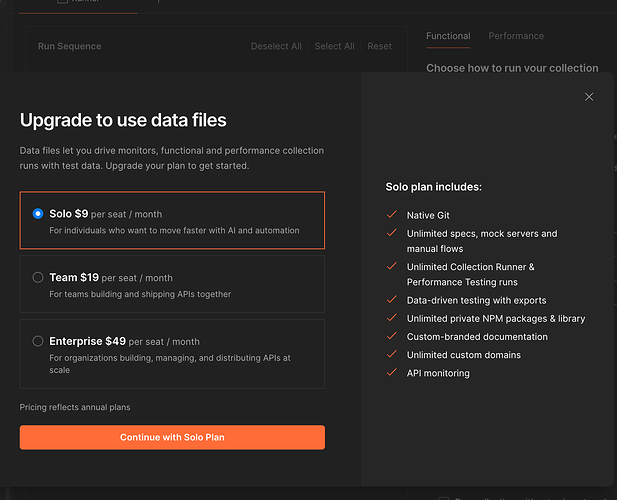Click the 'Native Git' feature text
The height and width of the screenshot is (500, 617).
click(x=428, y=216)
